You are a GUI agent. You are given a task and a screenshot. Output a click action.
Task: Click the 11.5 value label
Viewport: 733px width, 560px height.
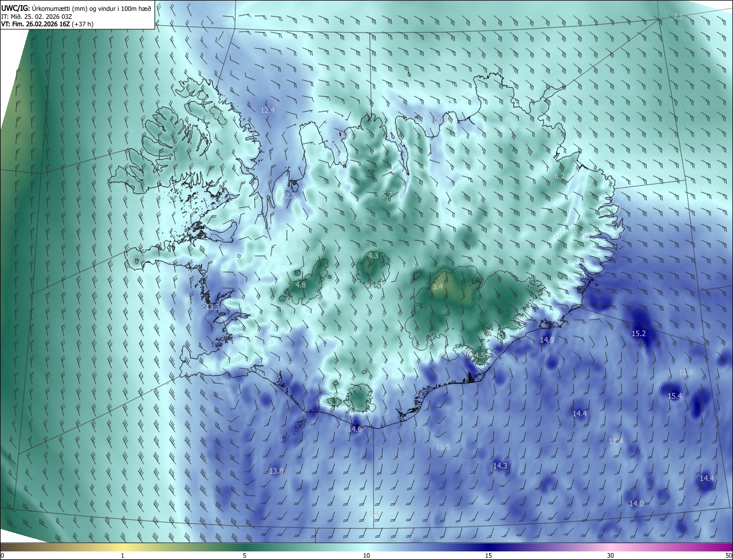pyautogui.click(x=443, y=447)
